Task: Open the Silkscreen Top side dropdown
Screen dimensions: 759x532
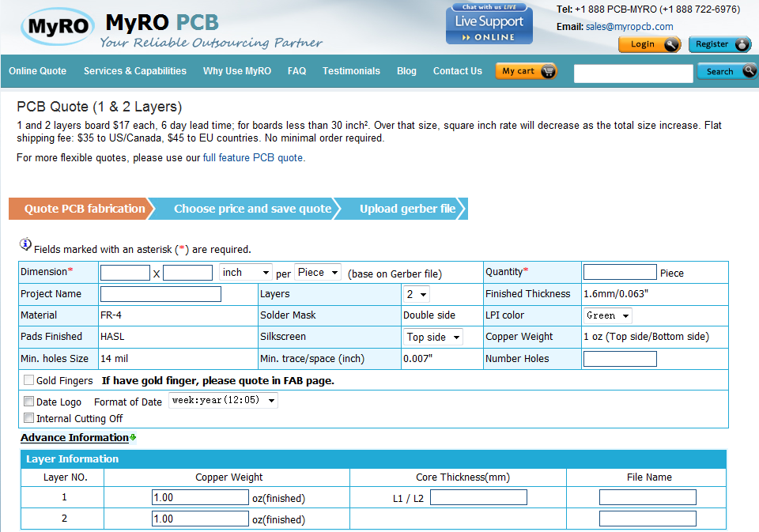Action: [433, 337]
